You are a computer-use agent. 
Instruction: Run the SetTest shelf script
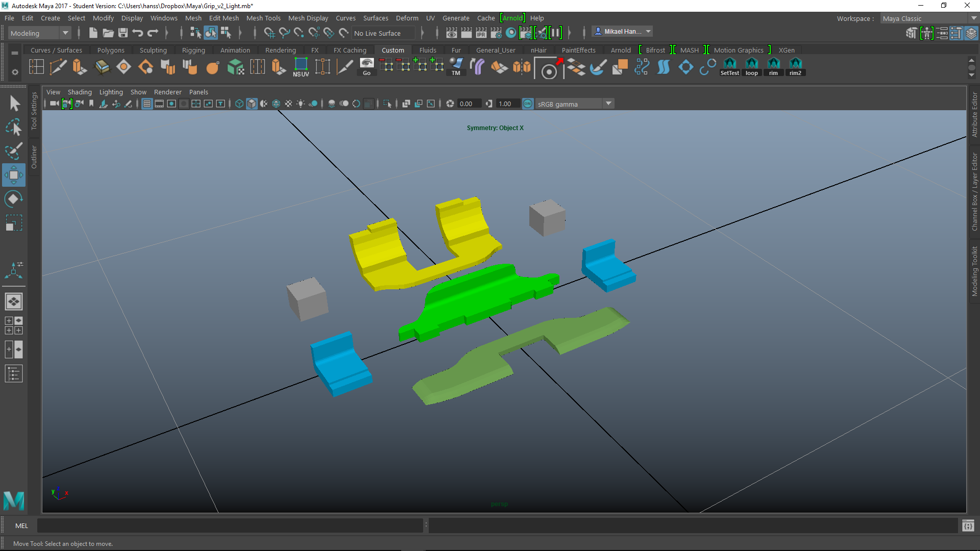click(730, 67)
